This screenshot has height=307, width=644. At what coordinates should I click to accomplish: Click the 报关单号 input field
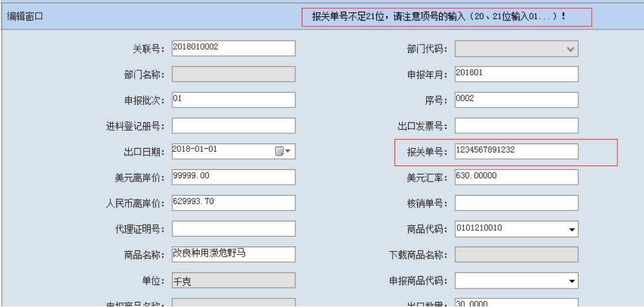tap(516, 151)
